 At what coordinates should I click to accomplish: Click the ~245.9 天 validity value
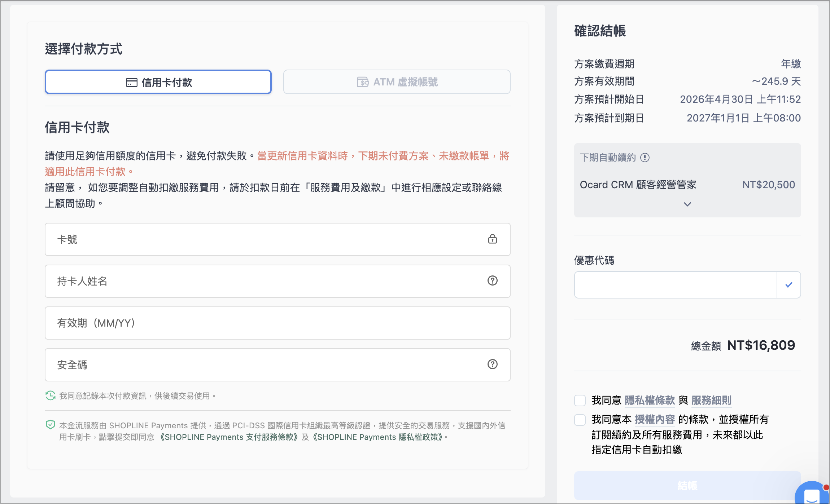776,81
